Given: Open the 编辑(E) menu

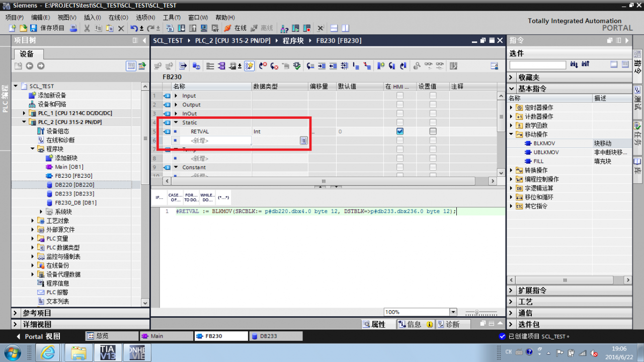Looking at the screenshot, I should pos(40,17).
